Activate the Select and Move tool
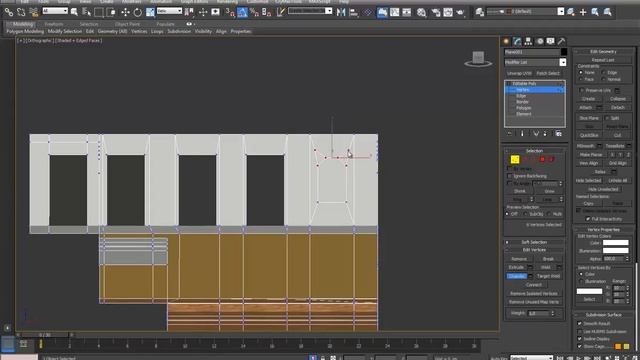This screenshot has height=360, width=640. click(x=125, y=12)
